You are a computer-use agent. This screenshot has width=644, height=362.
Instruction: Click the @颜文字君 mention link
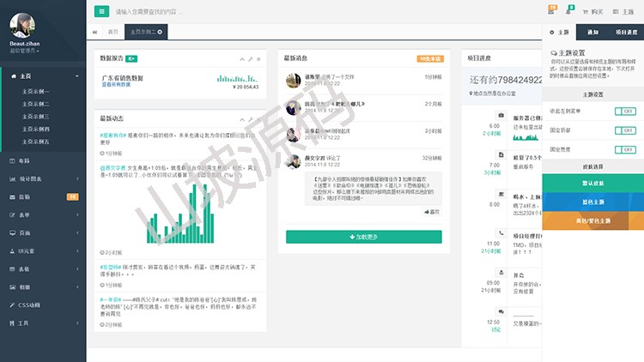point(113,168)
